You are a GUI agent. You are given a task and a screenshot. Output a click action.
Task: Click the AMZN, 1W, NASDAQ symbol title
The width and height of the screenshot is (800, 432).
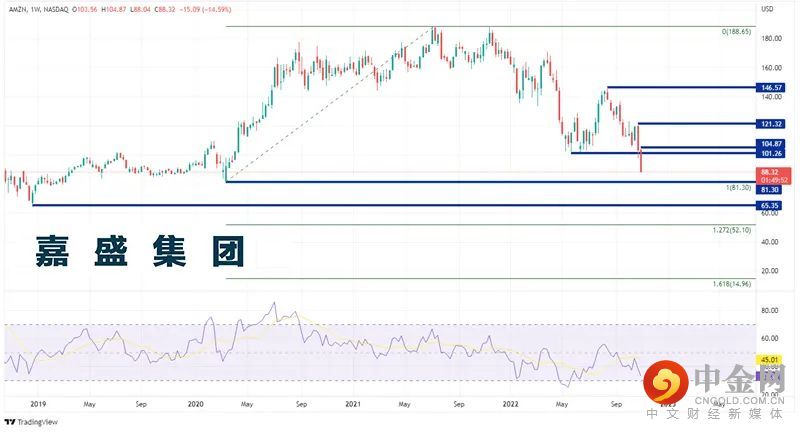tap(39, 10)
